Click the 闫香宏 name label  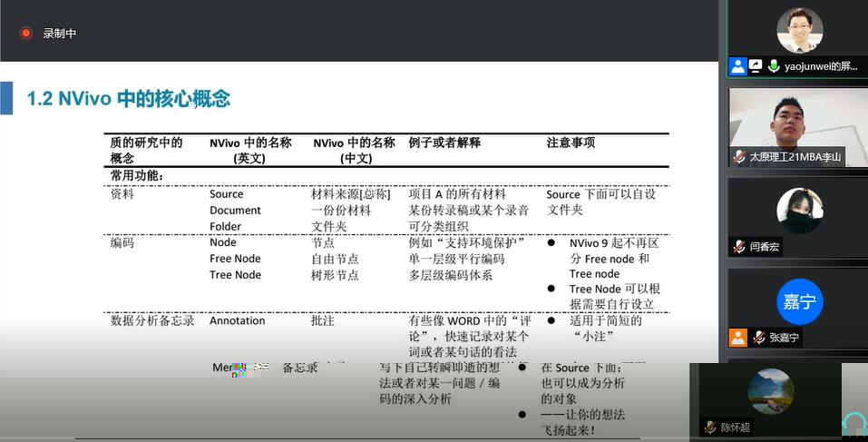[765, 247]
